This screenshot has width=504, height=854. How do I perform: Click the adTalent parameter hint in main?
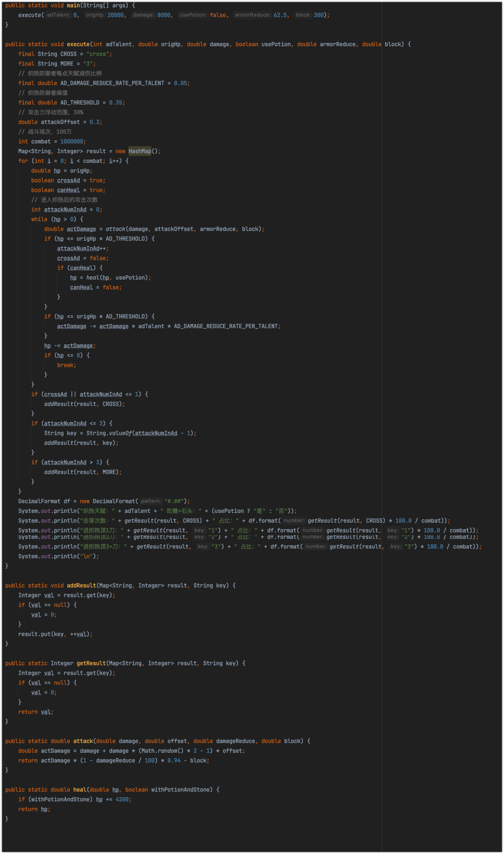point(58,15)
